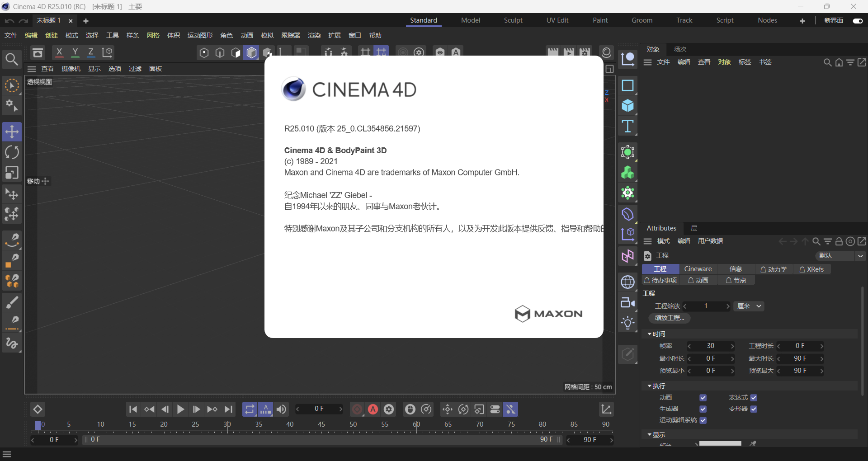Toggle the timeline sound speaker icon
This screenshot has width=868, height=461.
point(281,409)
